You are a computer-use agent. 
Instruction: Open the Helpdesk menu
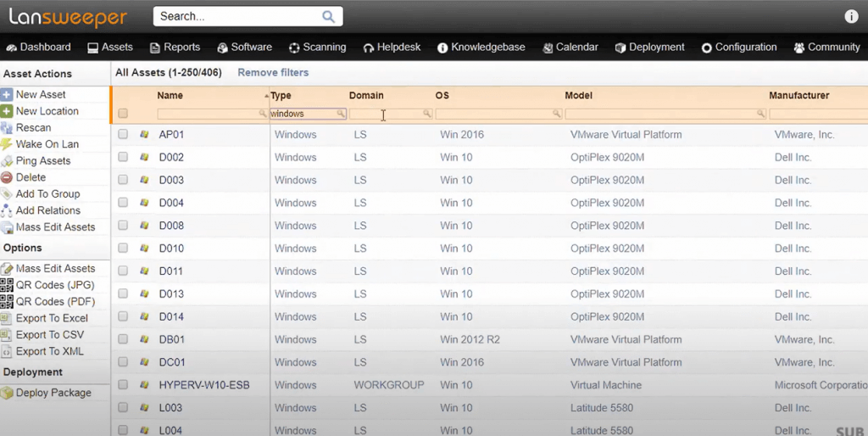(x=392, y=48)
